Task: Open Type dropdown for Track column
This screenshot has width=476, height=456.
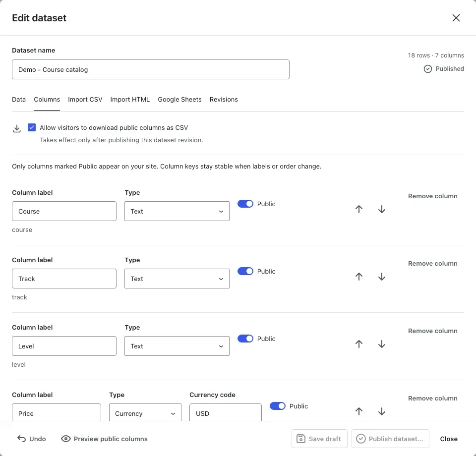Action: (177, 279)
